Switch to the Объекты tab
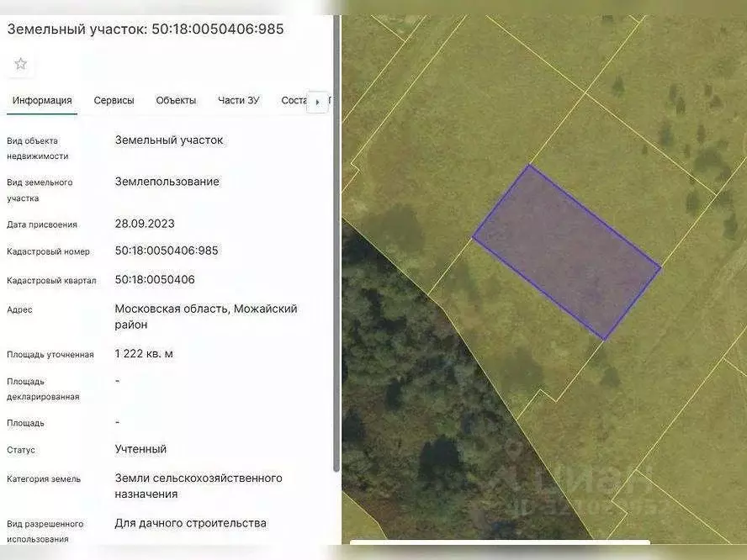The width and height of the screenshot is (747, 560). (x=176, y=100)
